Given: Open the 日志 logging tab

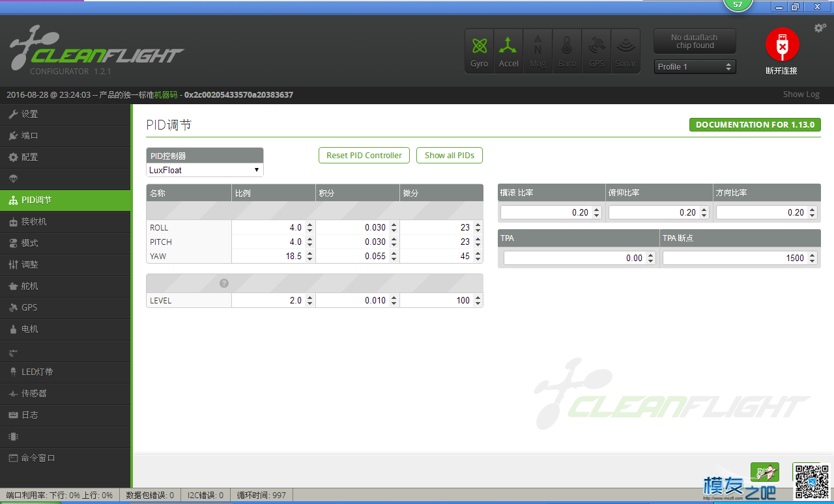Looking at the screenshot, I should (65, 415).
